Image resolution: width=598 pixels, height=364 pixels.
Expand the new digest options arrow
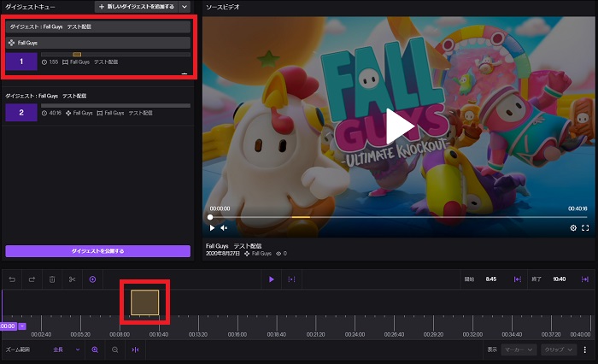185,7
